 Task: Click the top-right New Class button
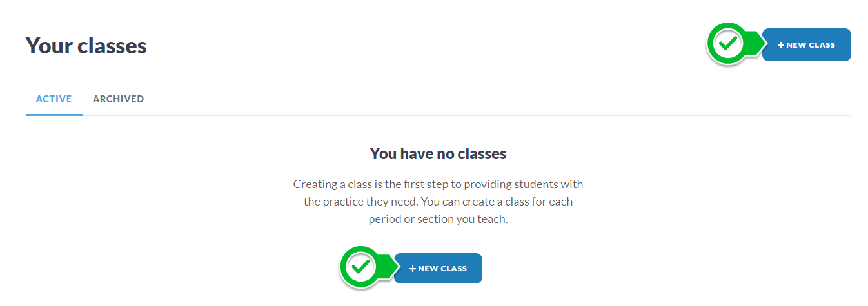point(806,45)
